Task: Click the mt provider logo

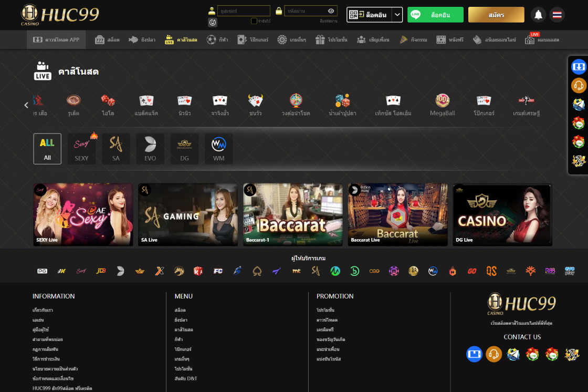Action: pyautogui.click(x=296, y=271)
